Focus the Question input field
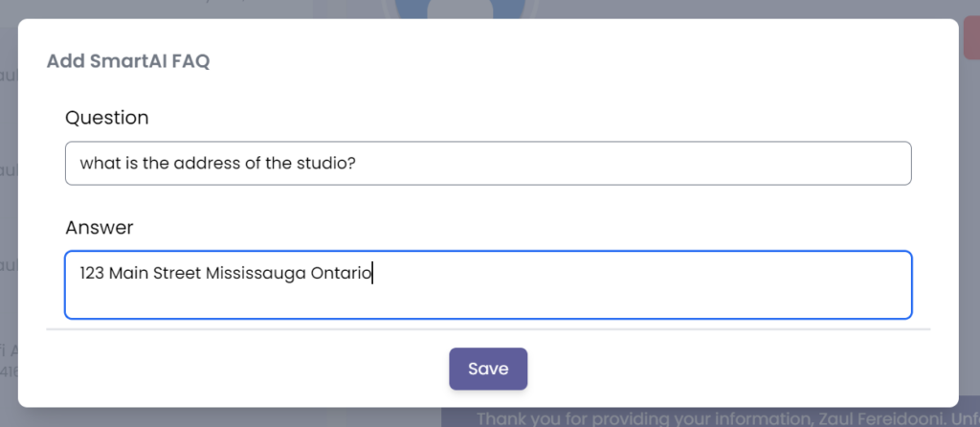 (x=488, y=164)
